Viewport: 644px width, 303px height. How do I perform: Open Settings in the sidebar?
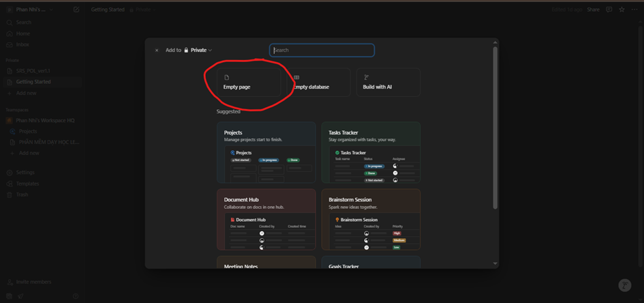[x=25, y=173]
